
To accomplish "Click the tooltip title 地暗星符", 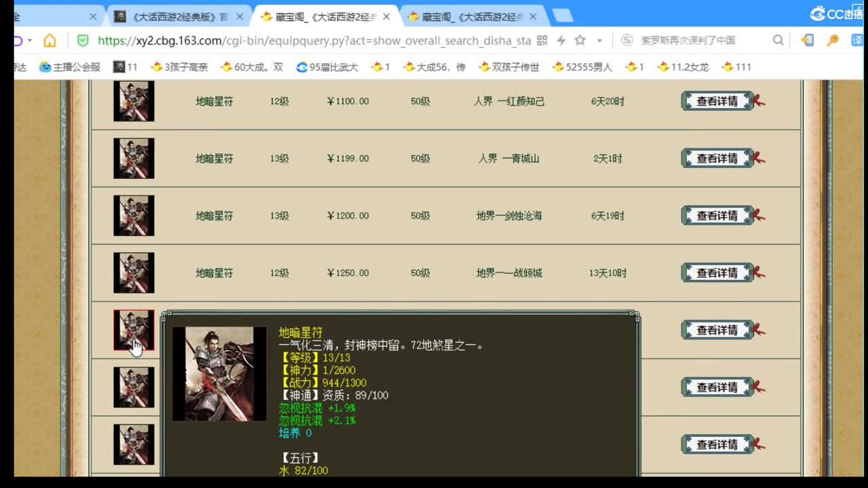I will (301, 333).
